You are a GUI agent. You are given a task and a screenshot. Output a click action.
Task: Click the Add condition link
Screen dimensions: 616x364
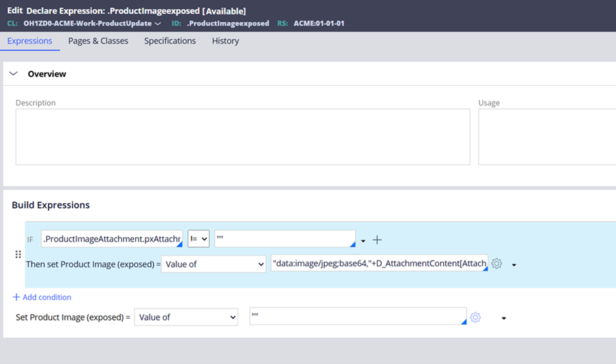[x=42, y=297]
